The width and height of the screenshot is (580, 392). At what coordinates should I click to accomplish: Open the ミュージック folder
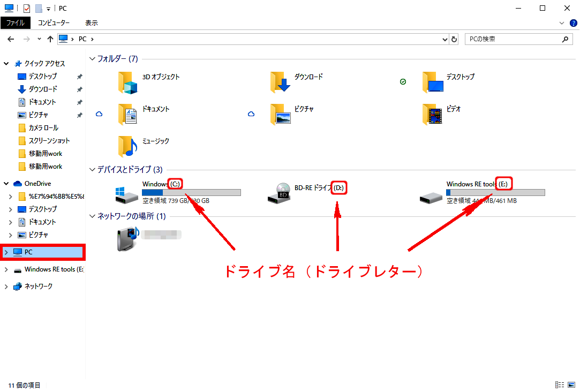point(127,146)
